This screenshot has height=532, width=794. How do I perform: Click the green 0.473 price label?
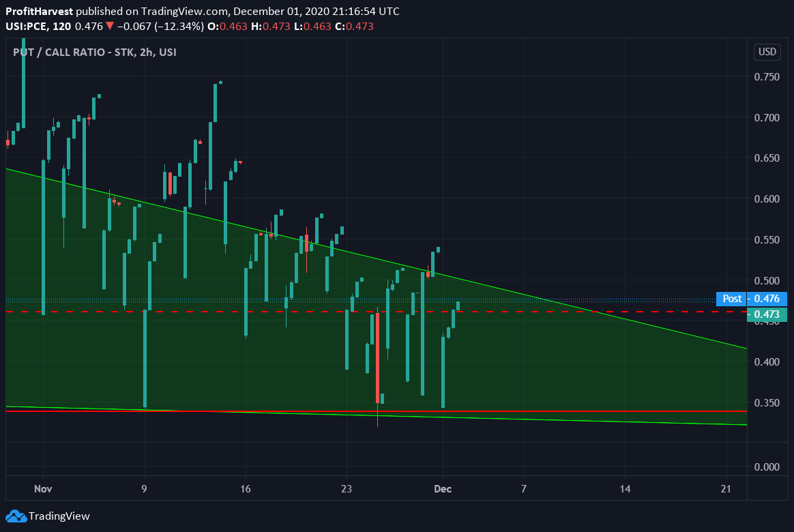[767, 314]
